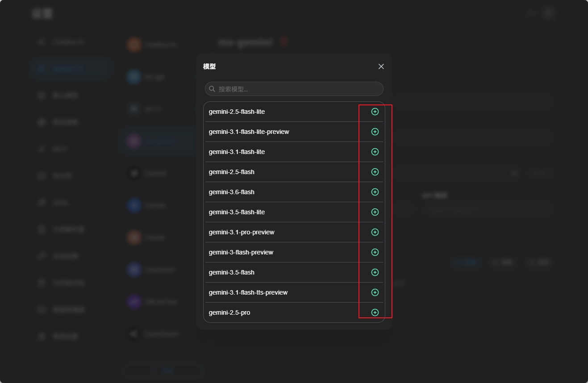The height and width of the screenshot is (383, 588).
Task: Select the gemini-2.5-flash-lite model name
Action: (x=237, y=112)
